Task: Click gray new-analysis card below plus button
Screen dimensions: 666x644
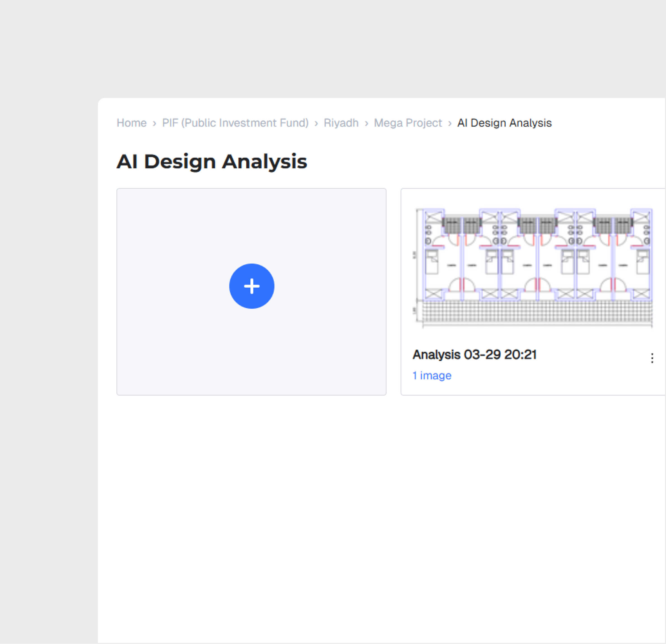Action: 252,350
